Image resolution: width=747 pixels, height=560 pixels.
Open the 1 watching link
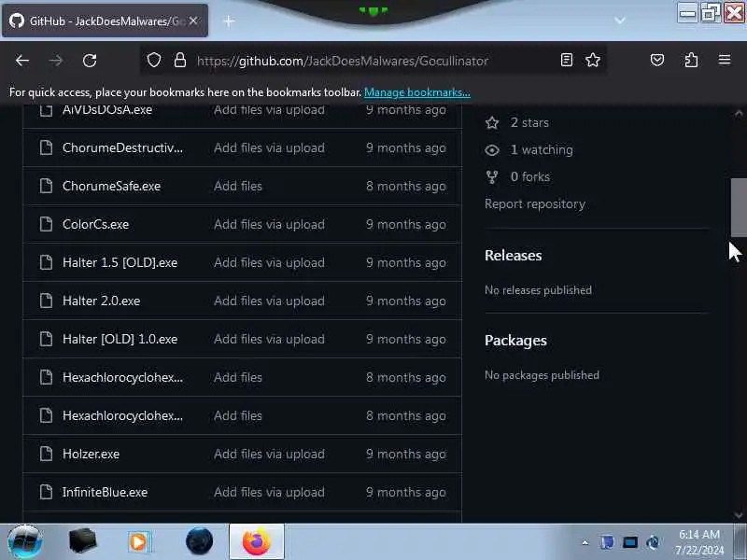(x=542, y=150)
